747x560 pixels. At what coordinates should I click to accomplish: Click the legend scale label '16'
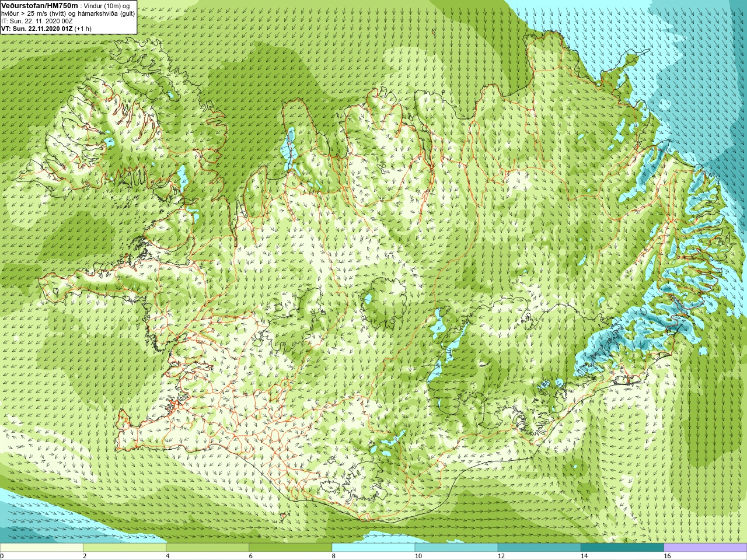tap(667, 556)
